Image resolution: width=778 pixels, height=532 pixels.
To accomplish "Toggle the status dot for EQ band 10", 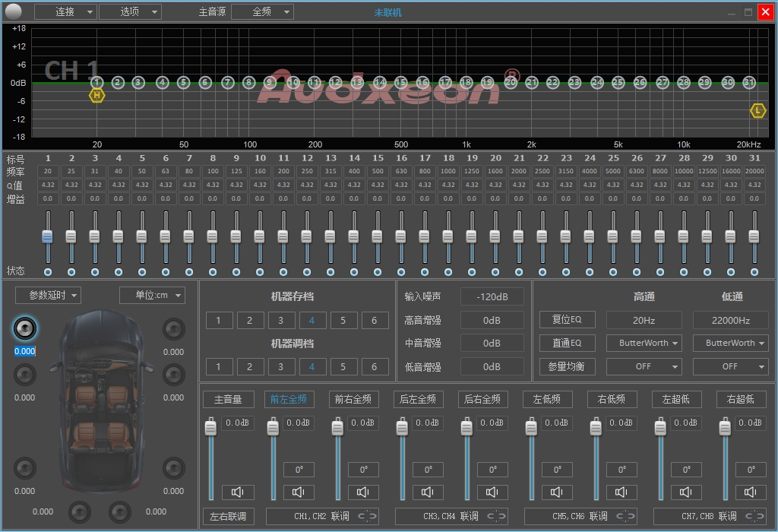I will [x=260, y=272].
